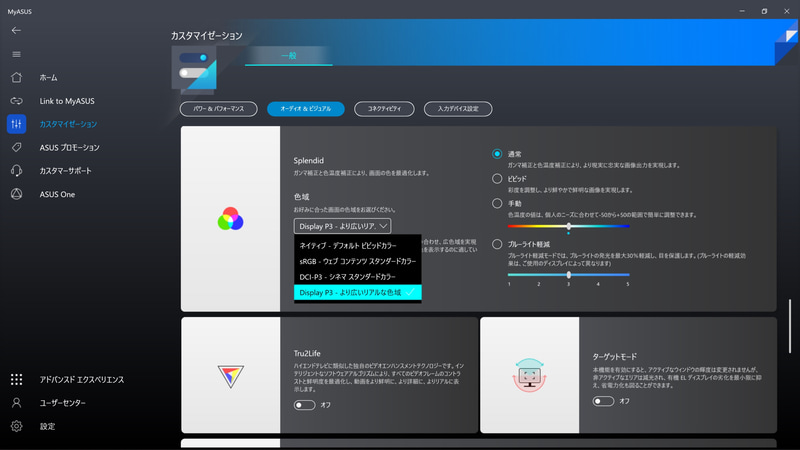Click the back arrow icon
This screenshot has width=800, height=450.
(x=16, y=31)
